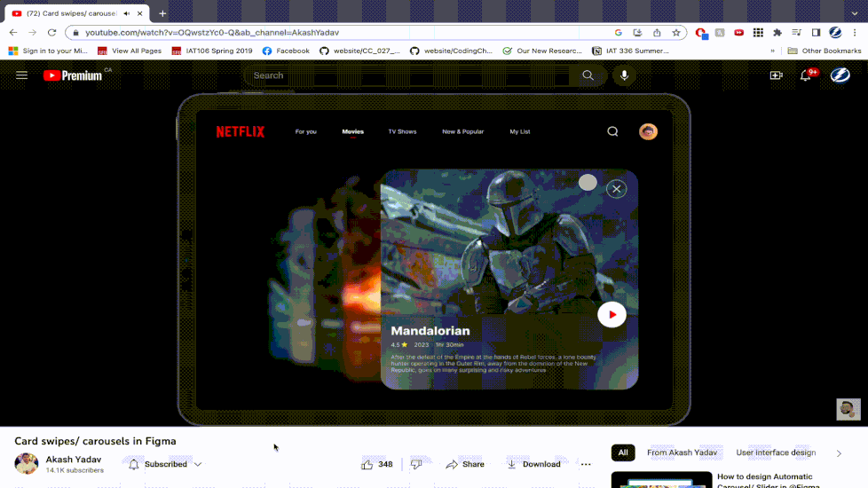Close the Card swipes browser tab
The image size is (868, 488).
[140, 13]
